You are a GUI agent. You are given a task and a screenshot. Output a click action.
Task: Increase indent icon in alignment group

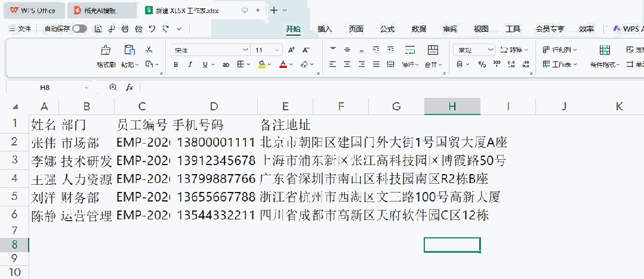(390, 49)
